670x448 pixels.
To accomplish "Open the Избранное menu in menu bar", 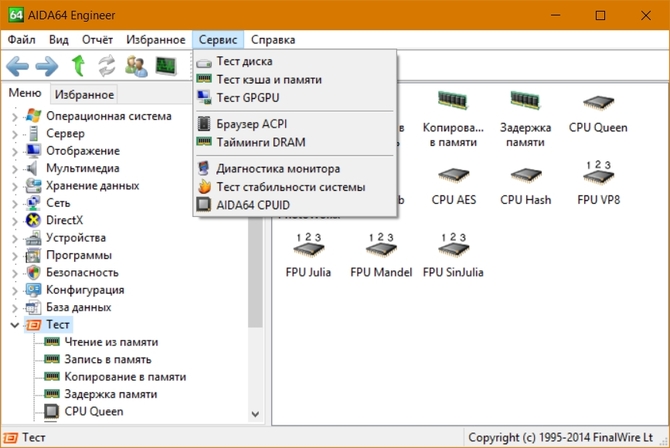I will click(156, 40).
